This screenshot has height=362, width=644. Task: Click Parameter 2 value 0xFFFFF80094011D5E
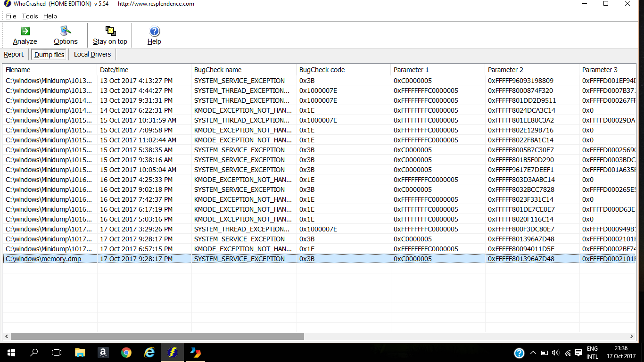click(521, 249)
